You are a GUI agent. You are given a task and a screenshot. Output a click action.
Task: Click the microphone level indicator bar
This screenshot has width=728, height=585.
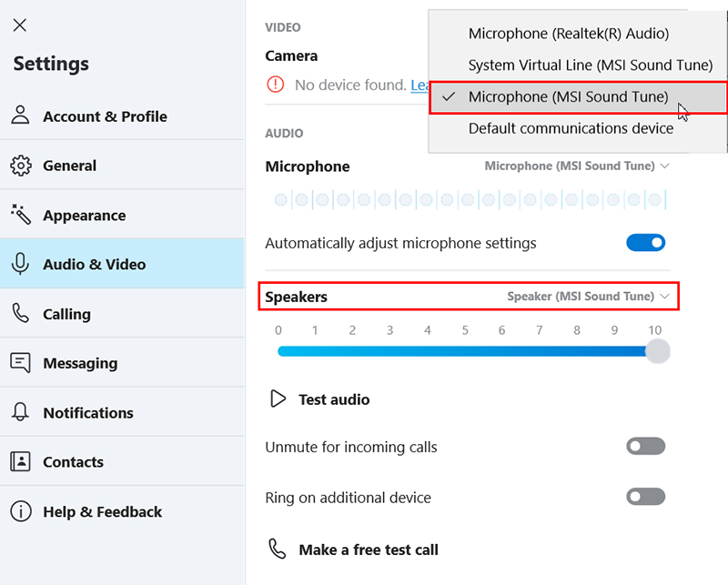coord(470,199)
